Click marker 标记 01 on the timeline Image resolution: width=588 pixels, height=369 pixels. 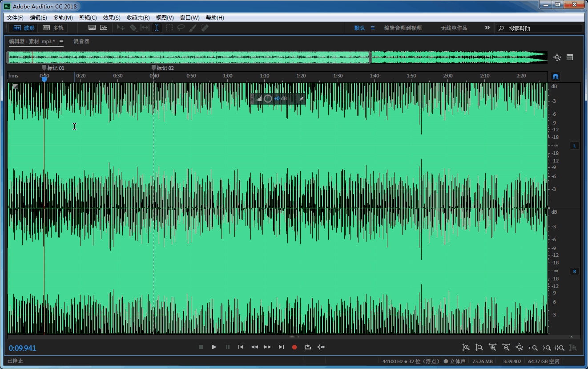(53, 68)
